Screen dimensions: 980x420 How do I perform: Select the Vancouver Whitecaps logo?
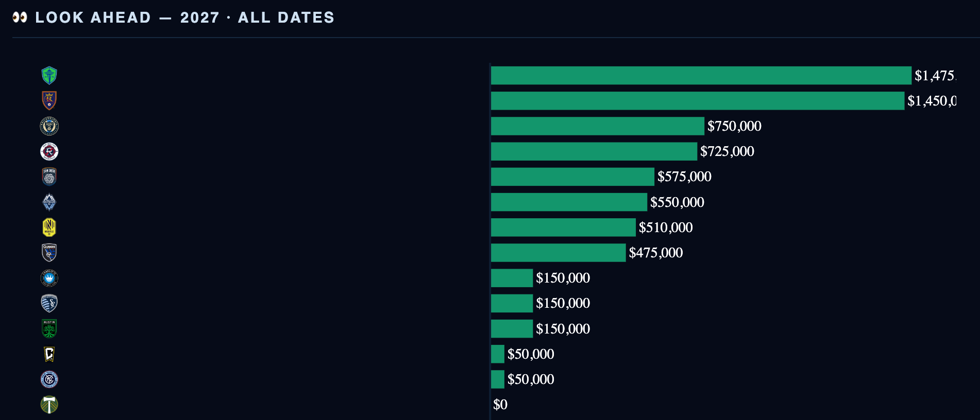(49, 202)
